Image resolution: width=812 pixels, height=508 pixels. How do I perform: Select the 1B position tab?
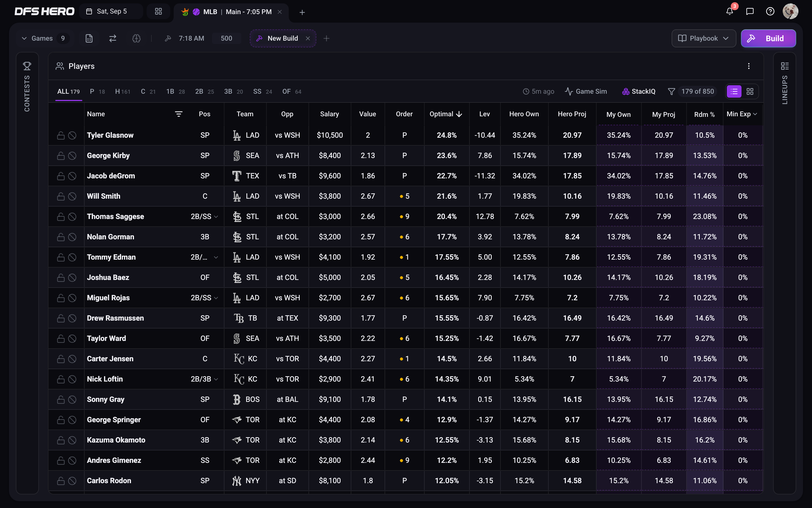175,91
